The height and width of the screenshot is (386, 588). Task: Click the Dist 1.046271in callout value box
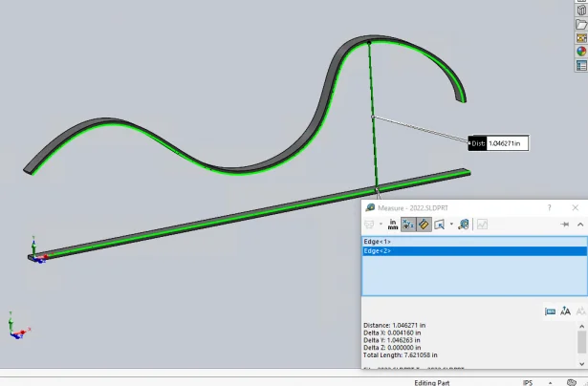(x=507, y=143)
